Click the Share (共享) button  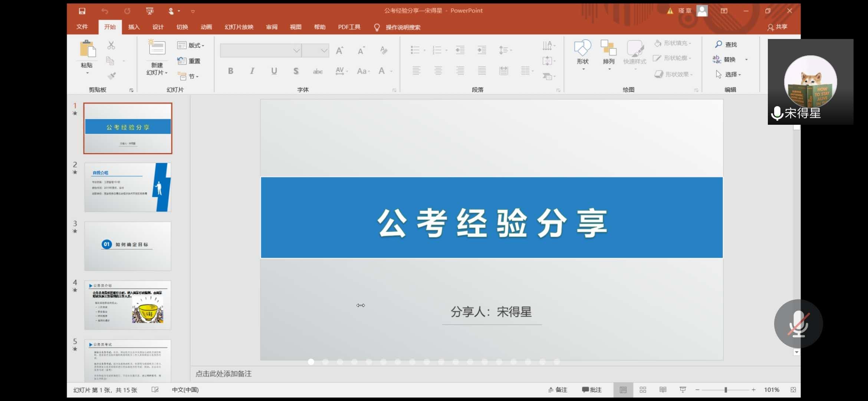point(777,27)
